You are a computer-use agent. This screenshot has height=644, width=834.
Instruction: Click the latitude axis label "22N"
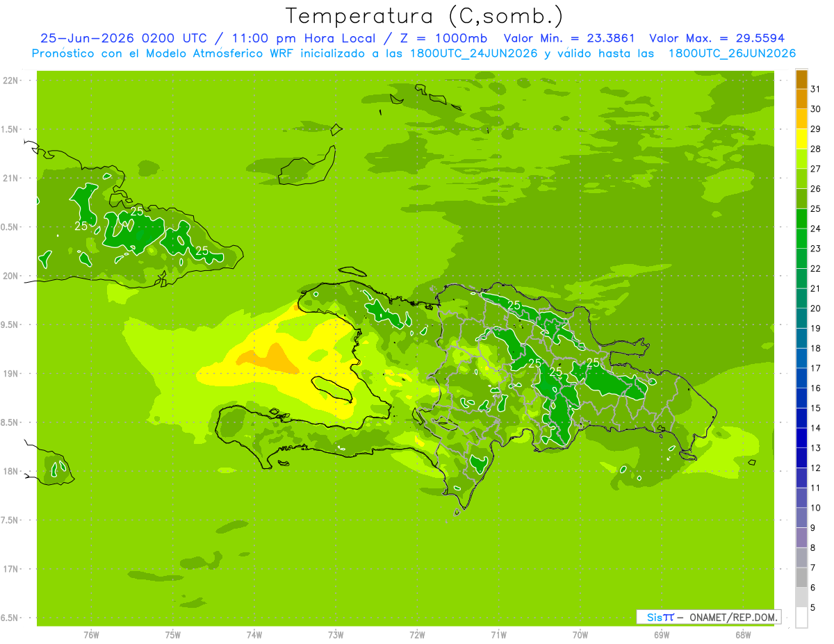[10, 81]
